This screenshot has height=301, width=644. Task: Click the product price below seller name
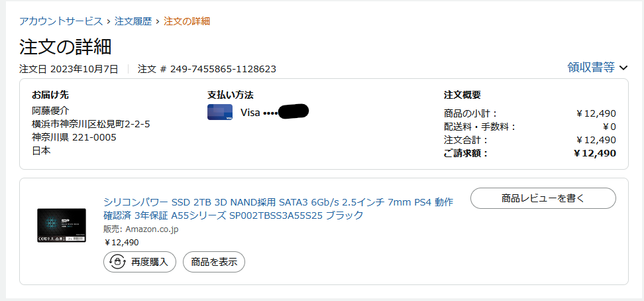click(x=122, y=243)
